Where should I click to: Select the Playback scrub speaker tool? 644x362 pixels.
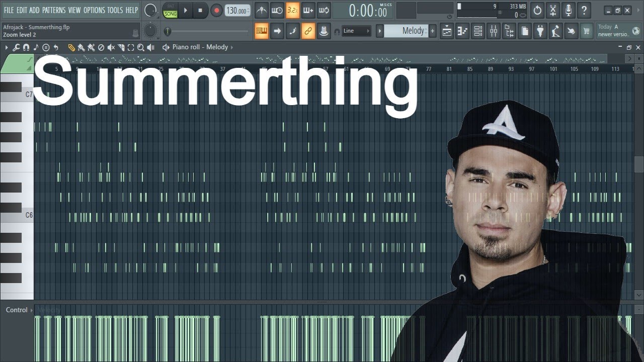pos(151,48)
